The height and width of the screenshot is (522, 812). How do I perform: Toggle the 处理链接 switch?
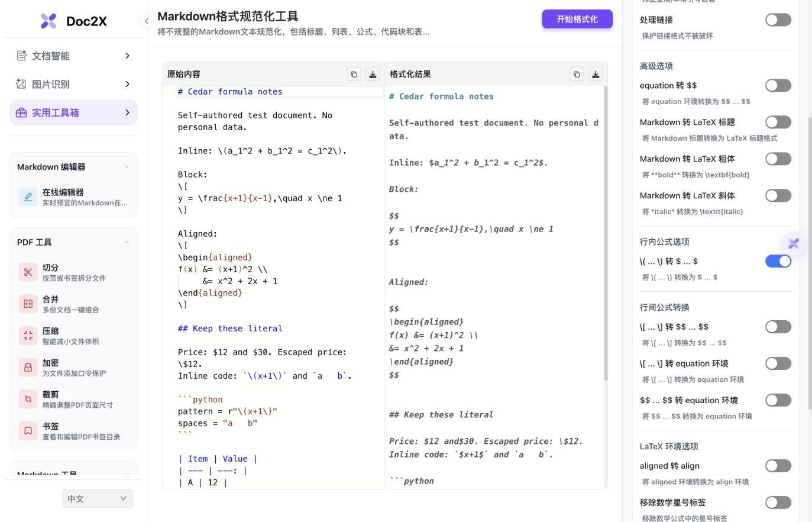click(778, 20)
